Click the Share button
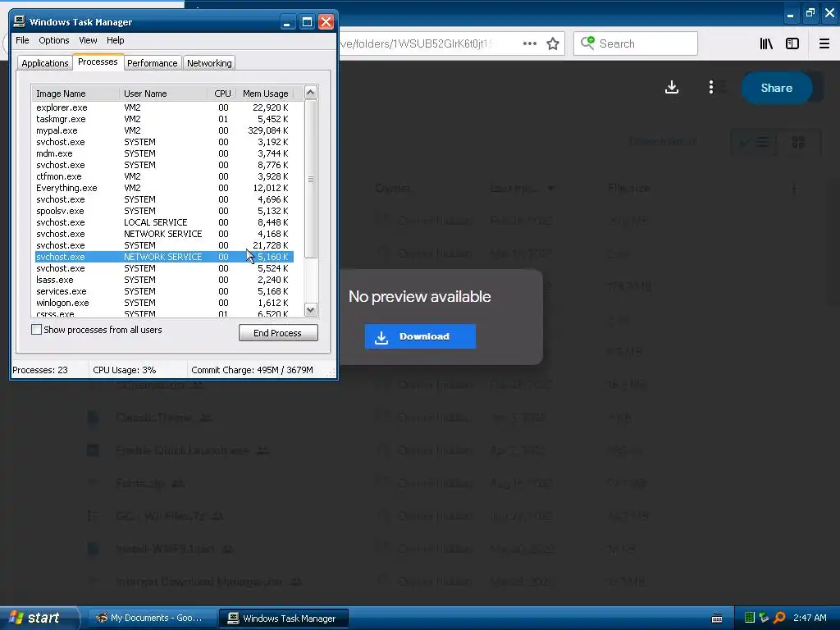This screenshot has height=630, width=840. [776, 88]
